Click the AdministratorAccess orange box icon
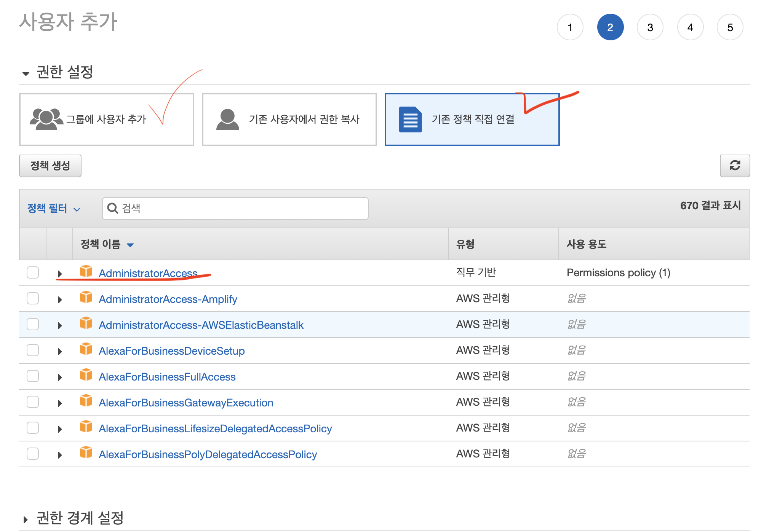 pos(86,272)
